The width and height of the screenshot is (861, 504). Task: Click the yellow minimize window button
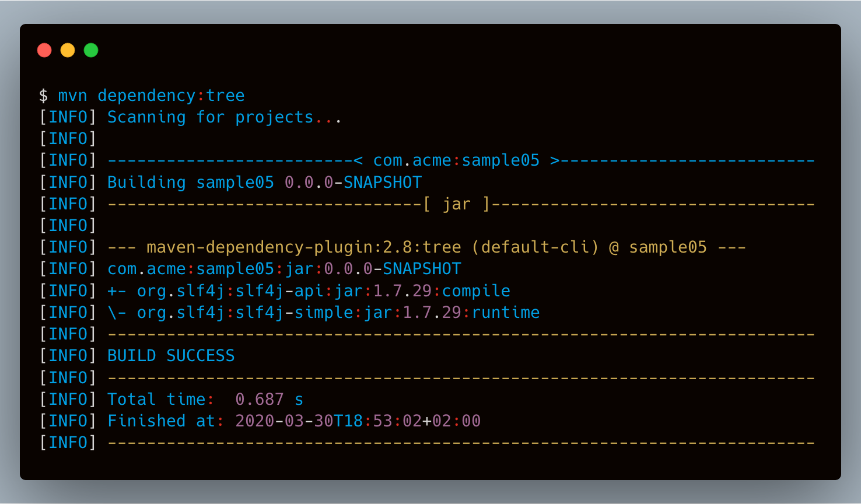(x=68, y=50)
